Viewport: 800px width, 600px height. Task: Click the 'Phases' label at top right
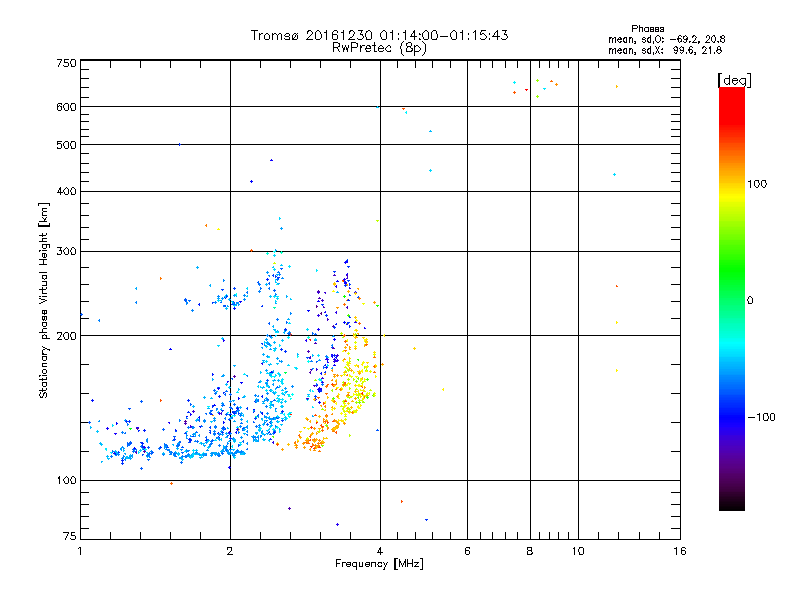(x=647, y=29)
